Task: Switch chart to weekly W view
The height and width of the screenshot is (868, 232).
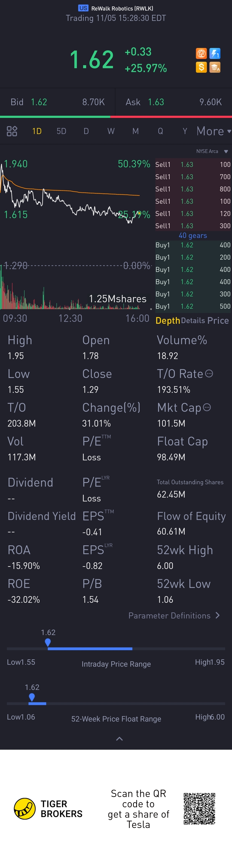Action: pyautogui.click(x=111, y=131)
